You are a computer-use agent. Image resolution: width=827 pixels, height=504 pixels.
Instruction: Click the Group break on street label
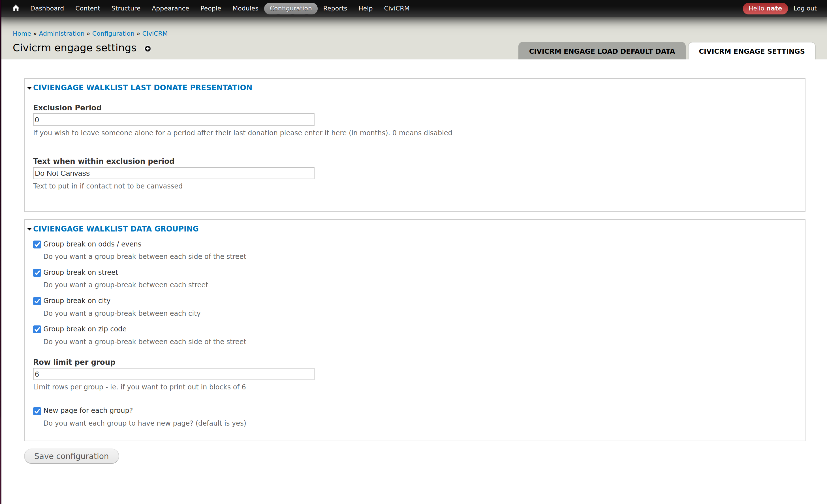(81, 273)
